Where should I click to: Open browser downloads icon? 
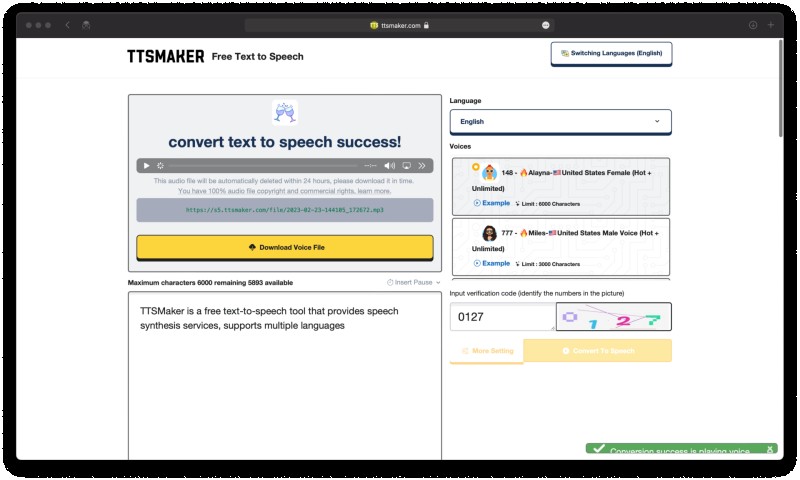point(753,25)
